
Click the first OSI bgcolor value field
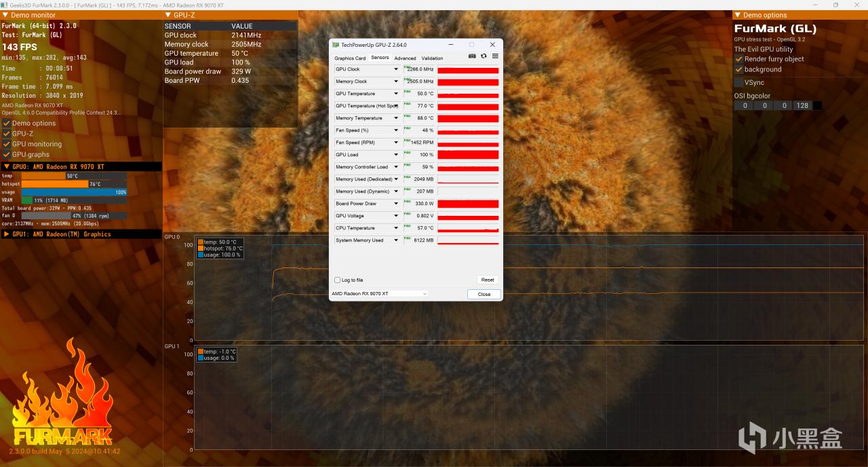click(x=745, y=105)
